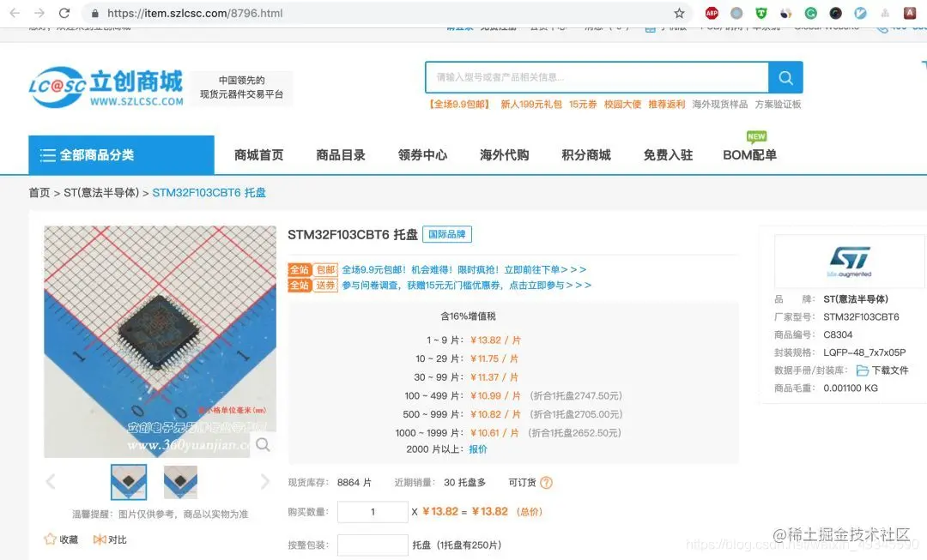
Task: Click the 国际品牌 badge
Action: [447, 234]
